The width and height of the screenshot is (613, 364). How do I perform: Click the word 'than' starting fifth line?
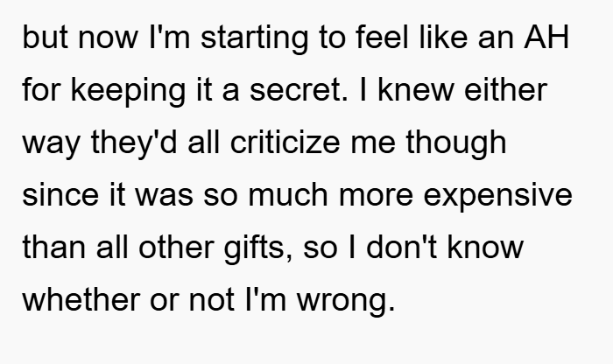coord(54,247)
